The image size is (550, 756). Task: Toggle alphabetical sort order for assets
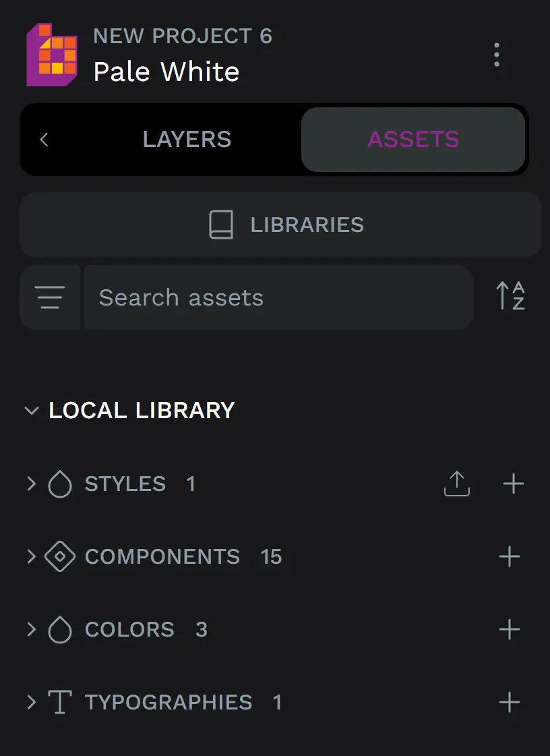coord(510,296)
